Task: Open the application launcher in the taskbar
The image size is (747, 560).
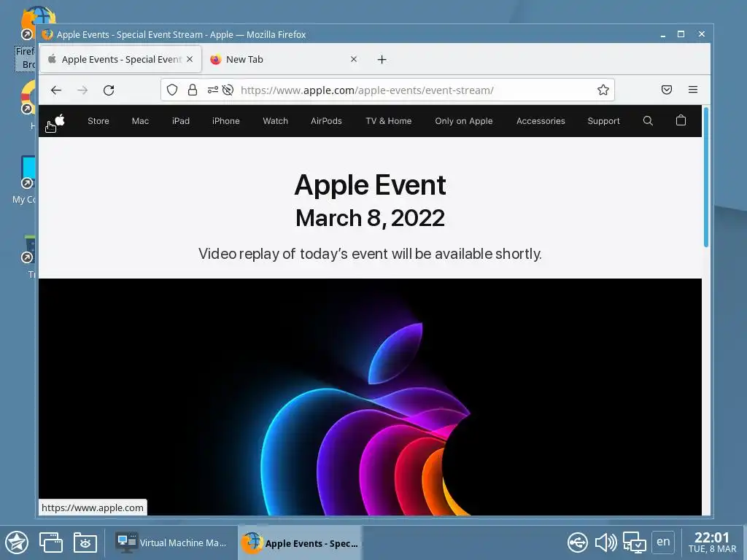Action: pyautogui.click(x=17, y=542)
